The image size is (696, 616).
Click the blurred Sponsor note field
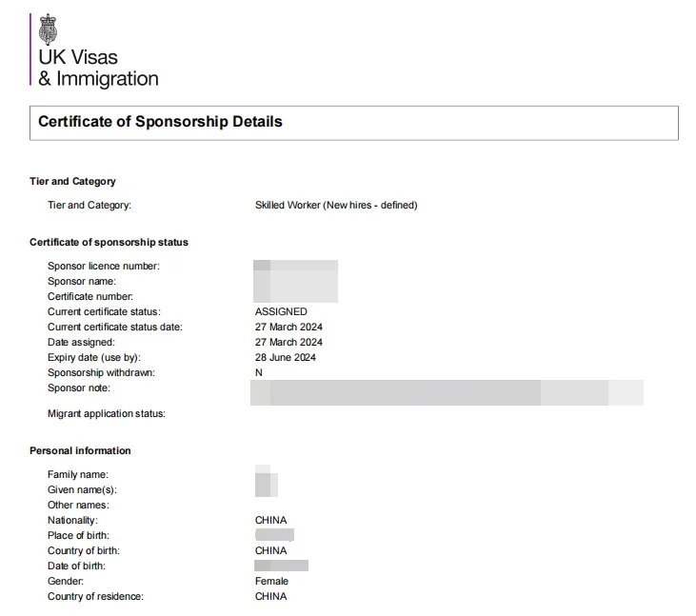point(447,393)
